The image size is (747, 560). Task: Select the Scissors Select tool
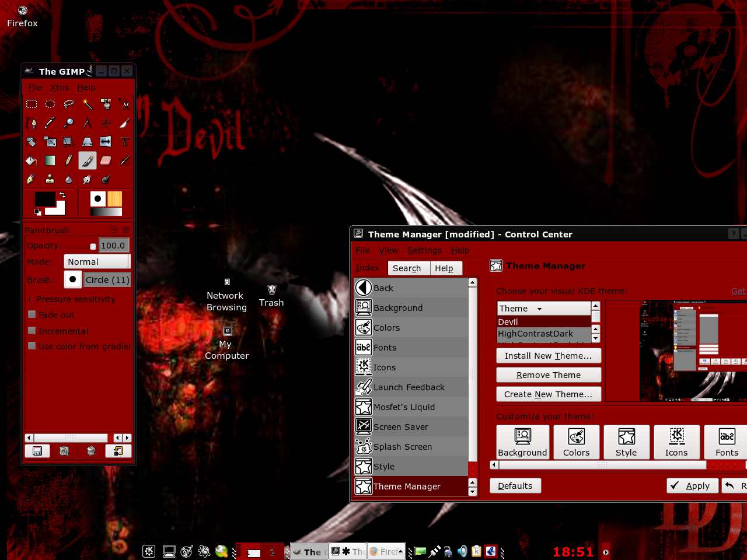coord(124,104)
